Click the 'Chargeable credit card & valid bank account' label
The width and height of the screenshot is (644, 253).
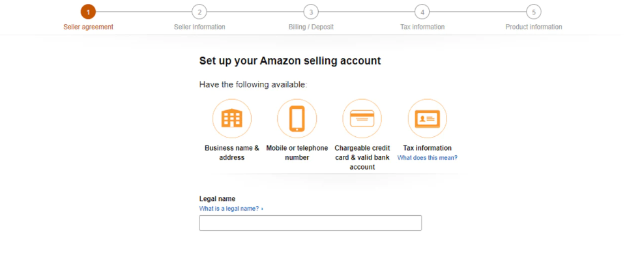(x=362, y=157)
